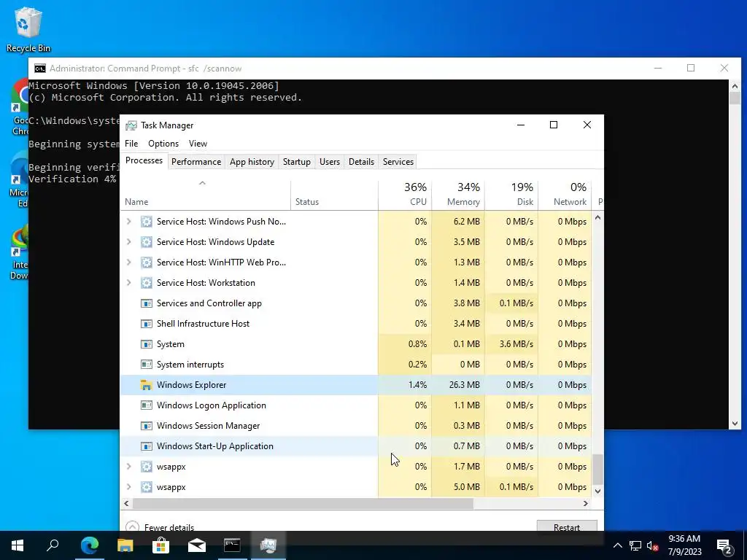Click the 3.6 MB/s disk value for System

[x=516, y=344]
